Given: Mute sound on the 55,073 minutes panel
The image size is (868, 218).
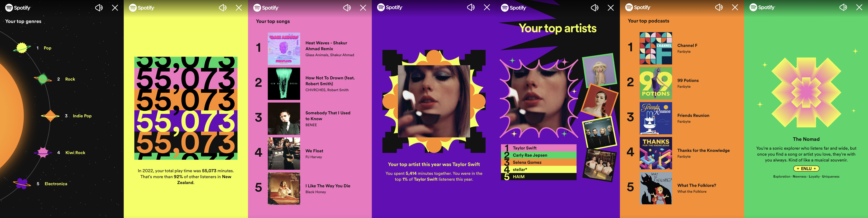Looking at the screenshot, I should coord(223,8).
